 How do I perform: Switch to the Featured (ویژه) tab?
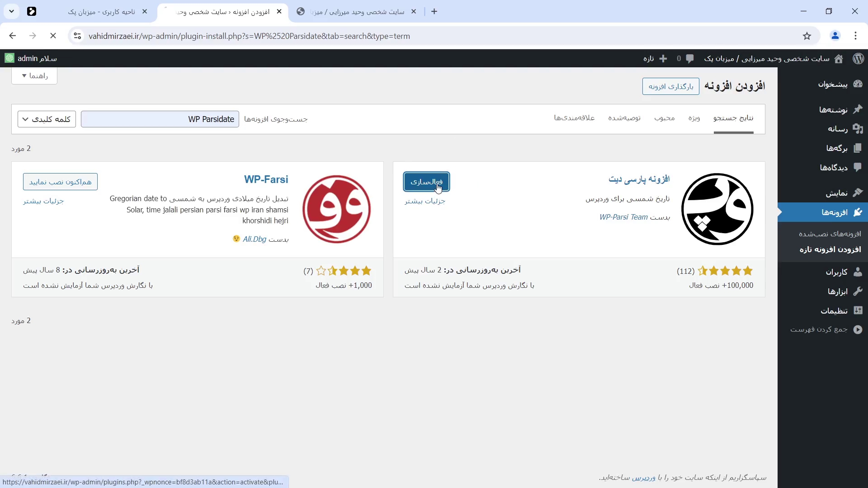pyautogui.click(x=694, y=118)
